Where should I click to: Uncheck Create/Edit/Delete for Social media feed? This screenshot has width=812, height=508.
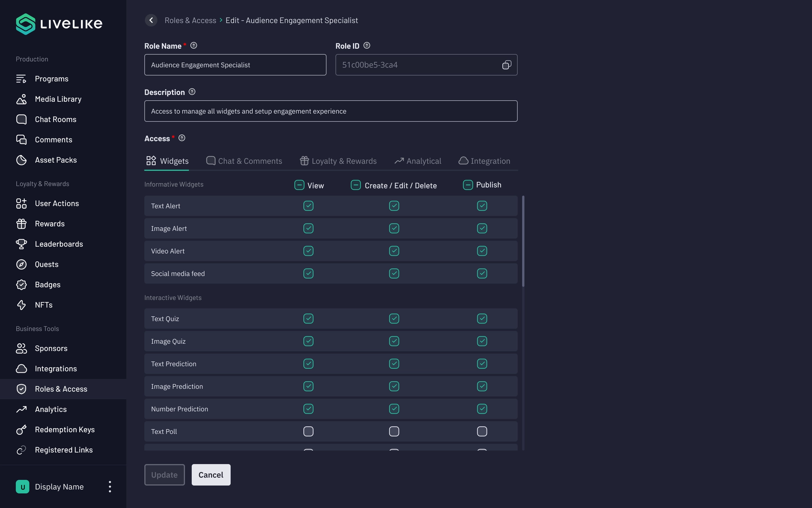(x=394, y=274)
